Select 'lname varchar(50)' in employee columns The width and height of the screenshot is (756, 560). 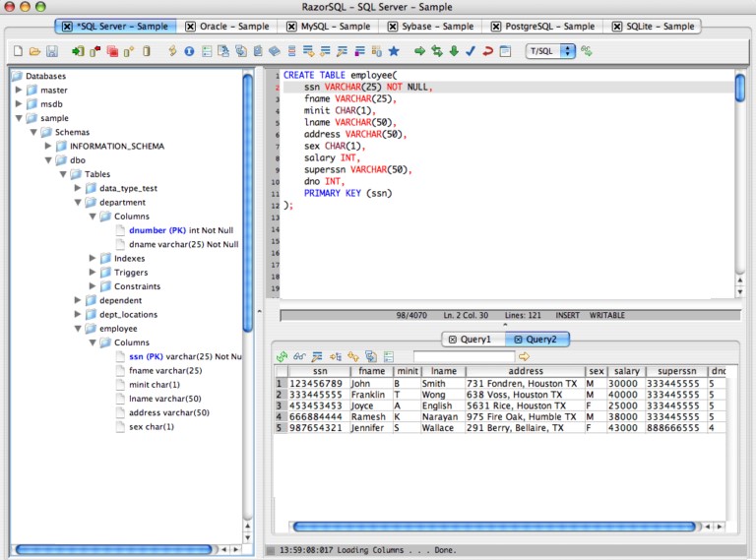point(165,399)
